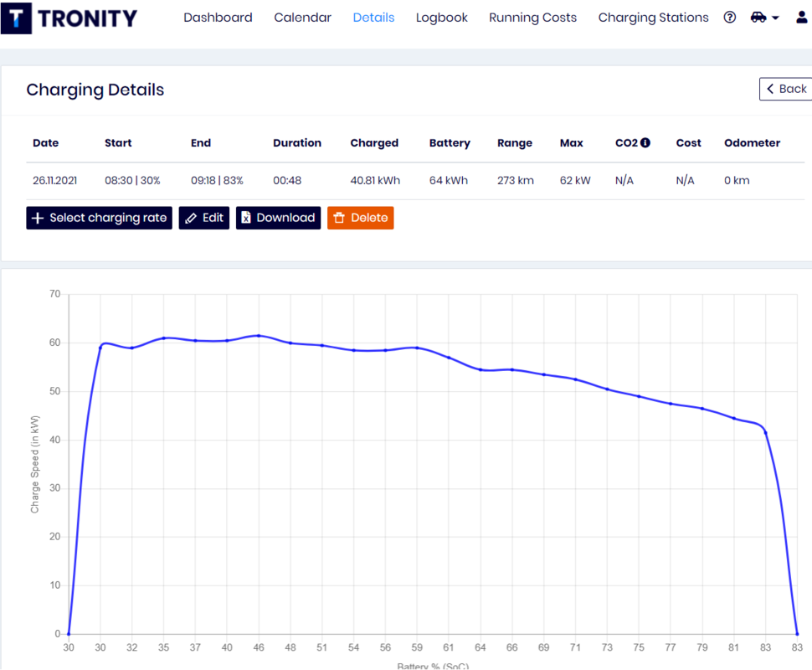The height and width of the screenshot is (670, 812).
Task: Open the help question mark icon
Action: [x=730, y=18]
